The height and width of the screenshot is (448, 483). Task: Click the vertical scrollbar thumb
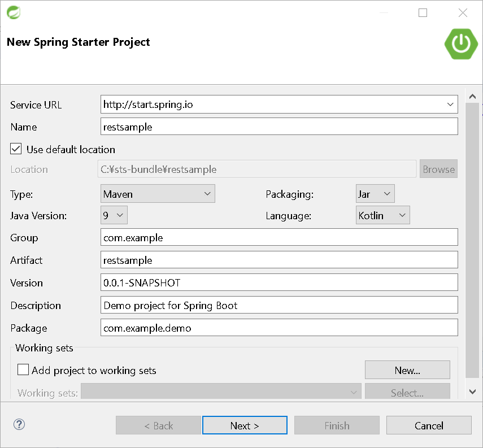(x=472, y=240)
